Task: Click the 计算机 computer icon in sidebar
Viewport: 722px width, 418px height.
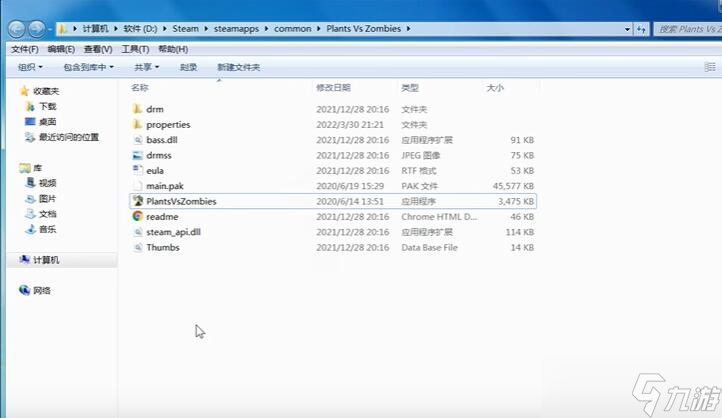Action: coord(24,260)
